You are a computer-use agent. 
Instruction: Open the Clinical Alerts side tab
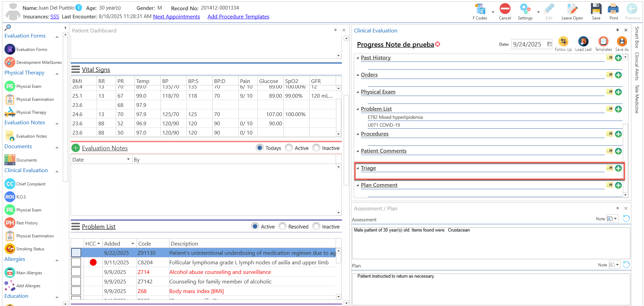click(x=637, y=66)
